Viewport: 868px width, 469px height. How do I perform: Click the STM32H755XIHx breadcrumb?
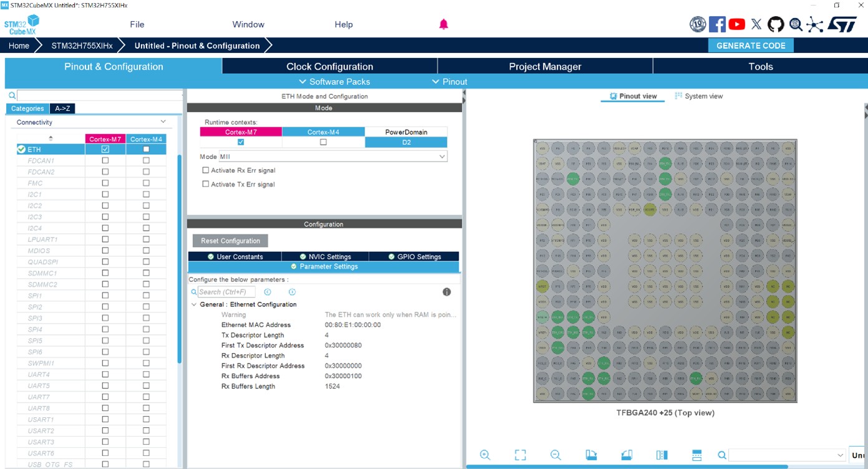click(82, 46)
